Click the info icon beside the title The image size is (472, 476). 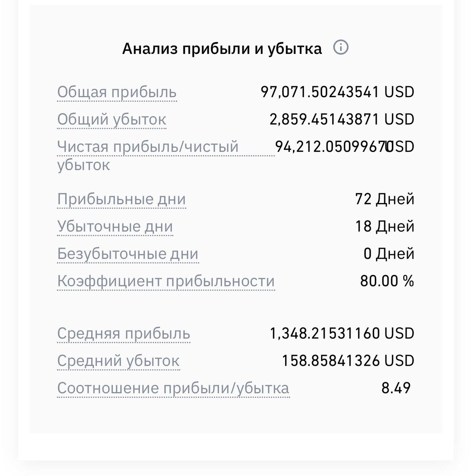(x=341, y=48)
